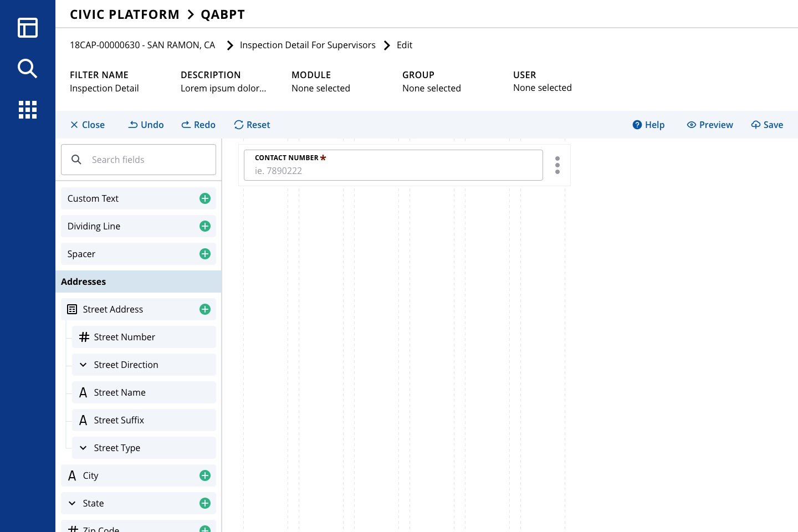Redo the last change
Viewport: 798px width, 532px height.
point(198,125)
